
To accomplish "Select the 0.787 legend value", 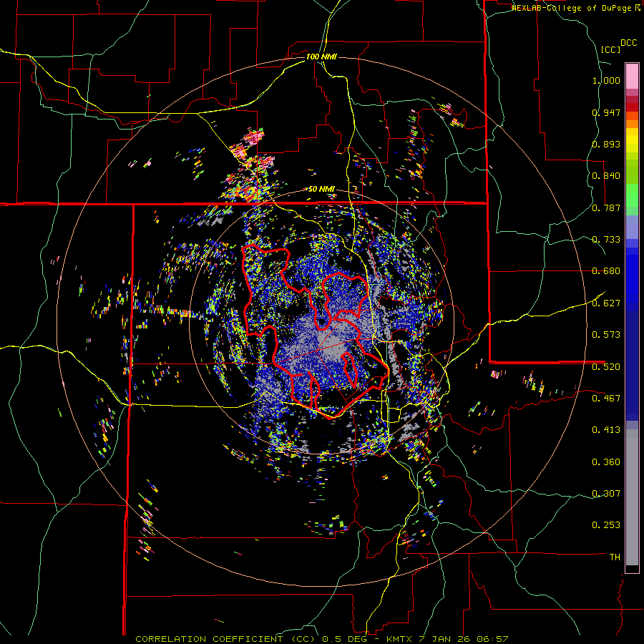I will [x=606, y=208].
